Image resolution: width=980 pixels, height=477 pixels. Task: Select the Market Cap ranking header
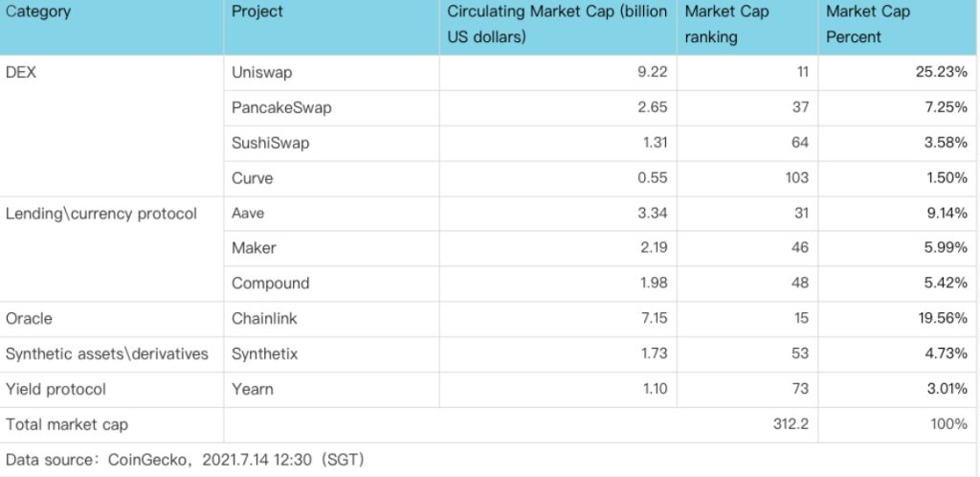tap(726, 25)
